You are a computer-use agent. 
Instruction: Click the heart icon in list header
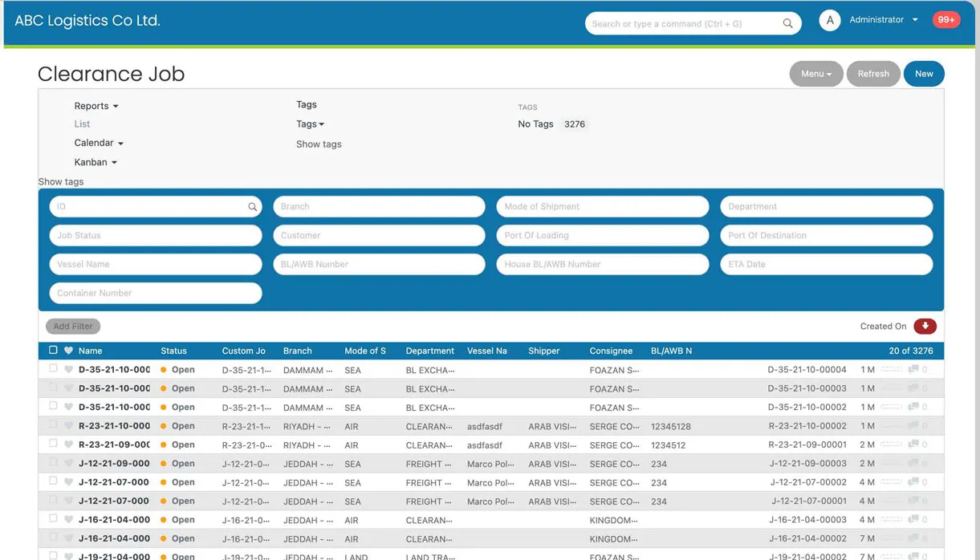click(68, 351)
